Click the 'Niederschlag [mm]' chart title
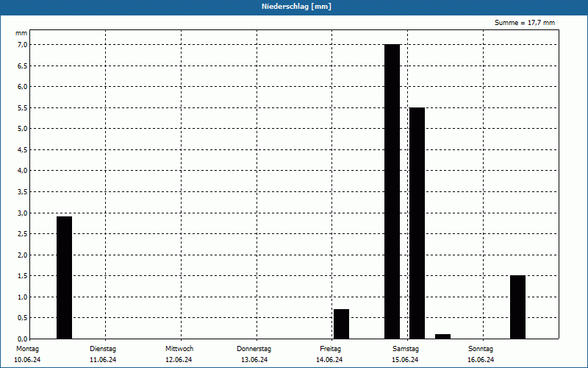The image size is (588, 368). 296,7
